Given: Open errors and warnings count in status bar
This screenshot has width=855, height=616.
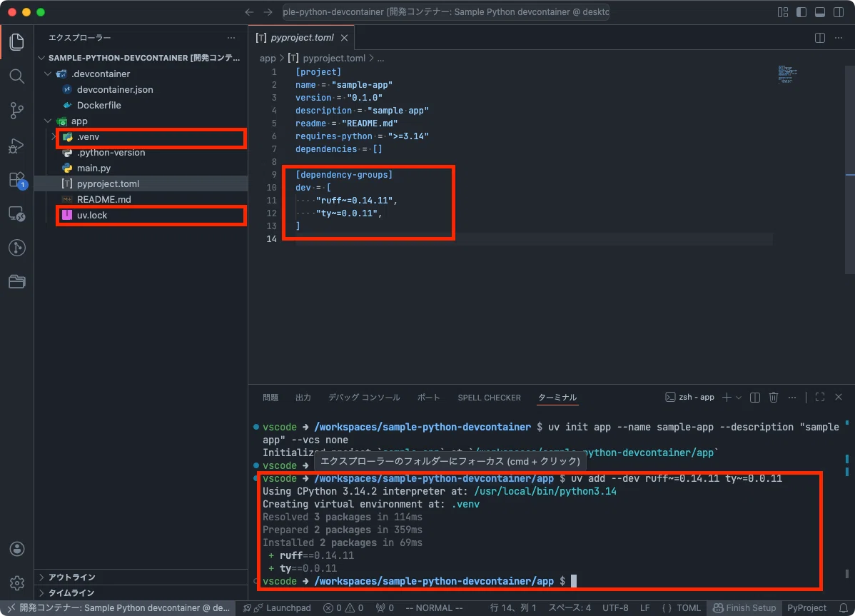Looking at the screenshot, I should [x=343, y=608].
